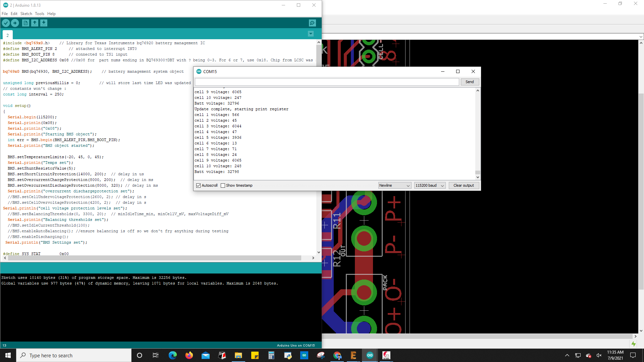Click the EAGLE command line input field
Image resolution: width=644 pixels, height=362 pixels.
click(480, 37)
